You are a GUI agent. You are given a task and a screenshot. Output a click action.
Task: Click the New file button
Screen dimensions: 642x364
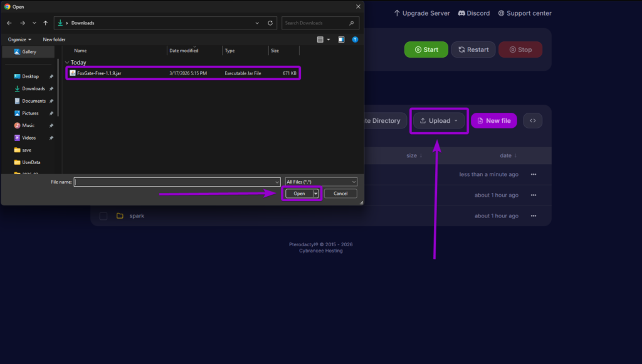[493, 120]
